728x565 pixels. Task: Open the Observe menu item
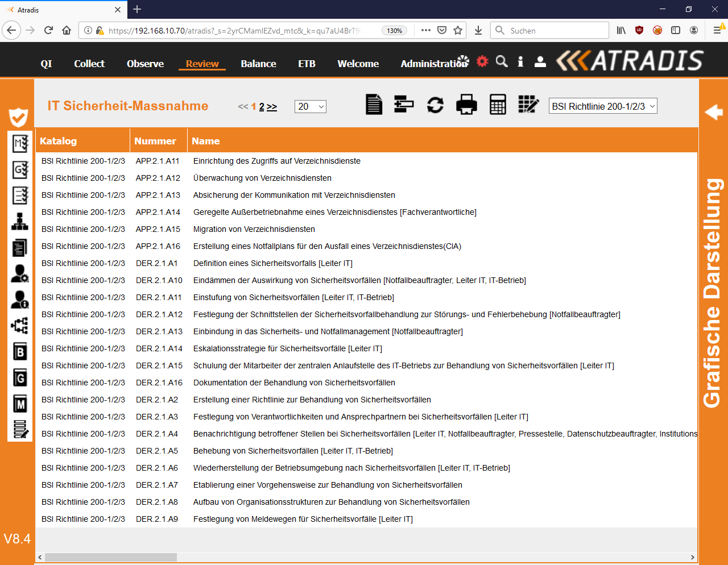coord(145,64)
